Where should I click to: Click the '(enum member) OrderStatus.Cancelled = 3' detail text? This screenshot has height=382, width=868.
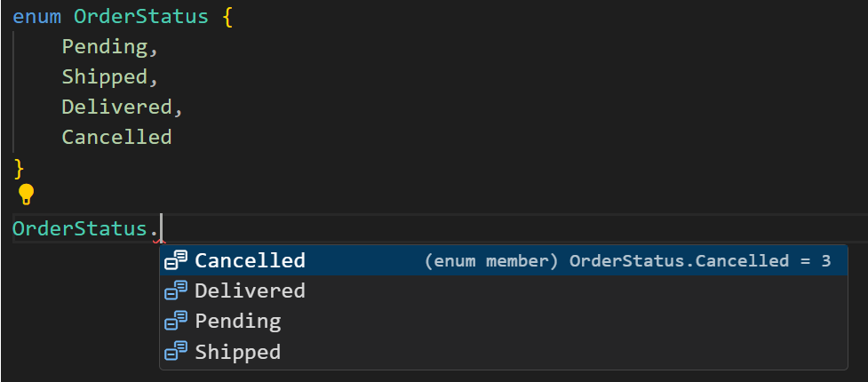point(628,261)
